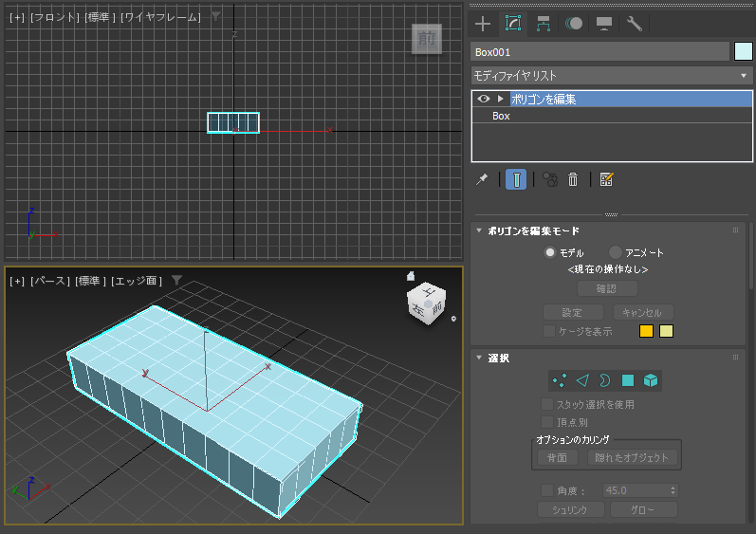
Task: Click the 設定 button
Action: 573,312
